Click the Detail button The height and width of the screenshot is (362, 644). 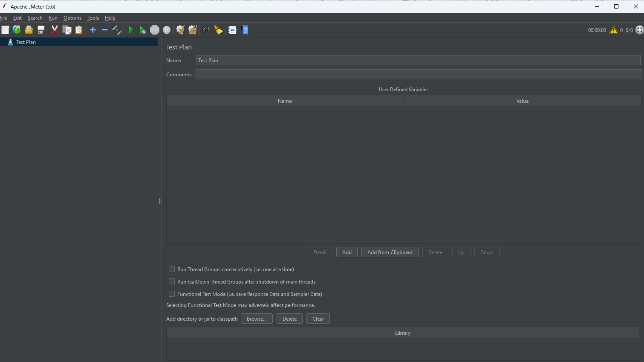click(320, 252)
